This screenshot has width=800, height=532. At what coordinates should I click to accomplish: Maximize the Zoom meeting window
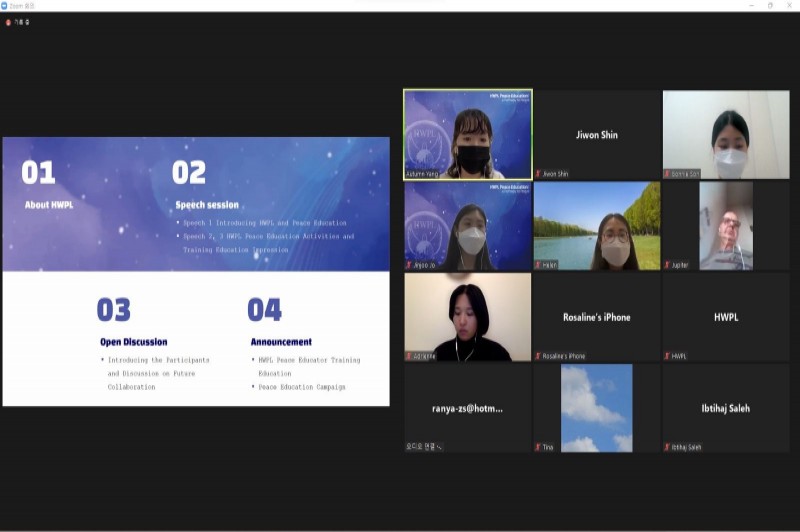coord(770,5)
